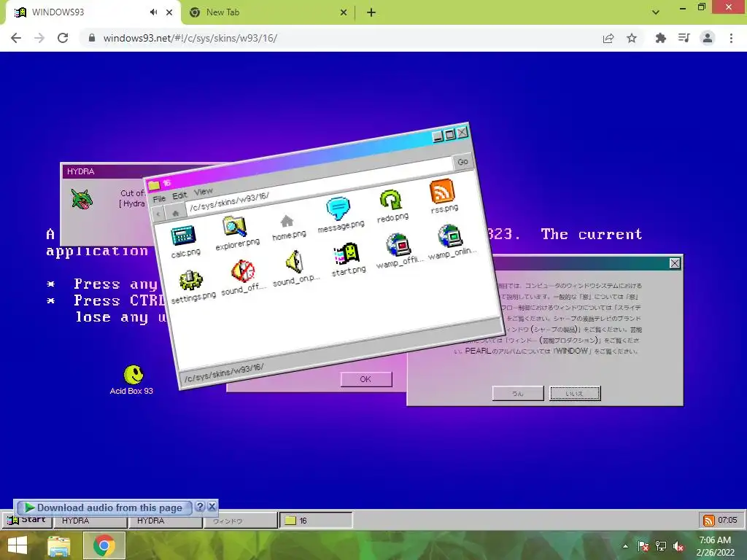Open the start.png file icon
The width and height of the screenshot is (747, 560).
[x=347, y=254]
